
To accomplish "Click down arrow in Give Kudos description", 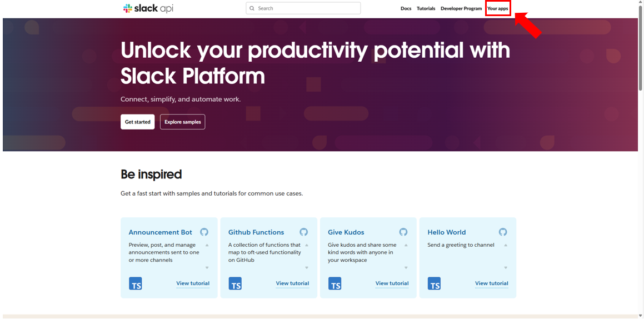I will coord(406,268).
